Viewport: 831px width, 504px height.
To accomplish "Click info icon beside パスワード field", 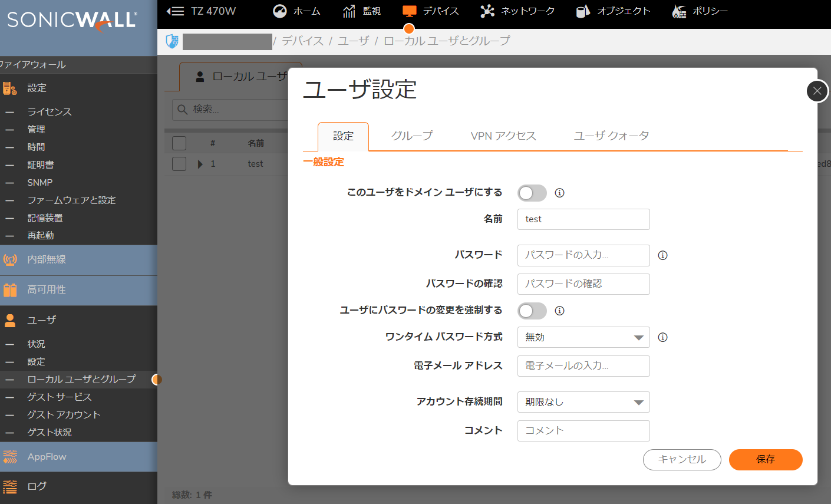I will [663, 255].
